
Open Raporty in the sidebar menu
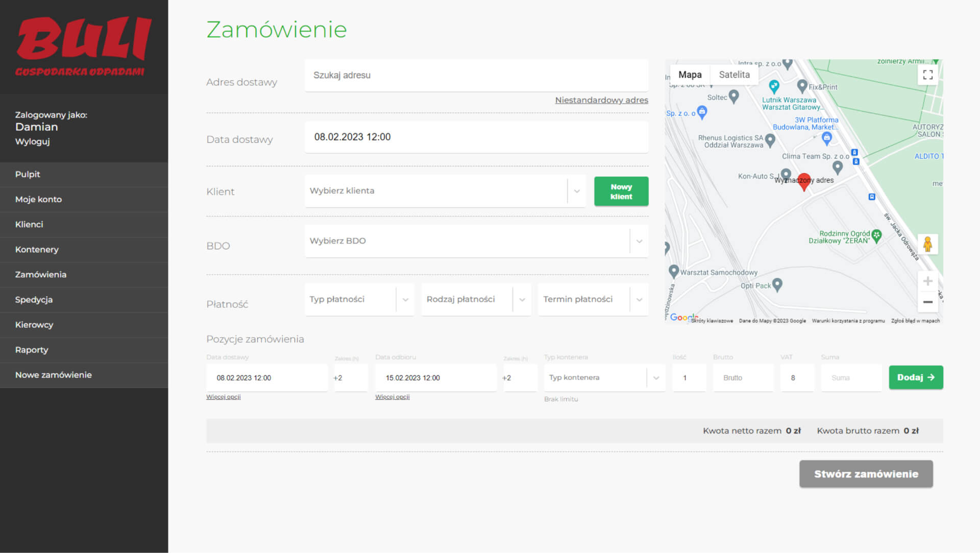[32, 350]
